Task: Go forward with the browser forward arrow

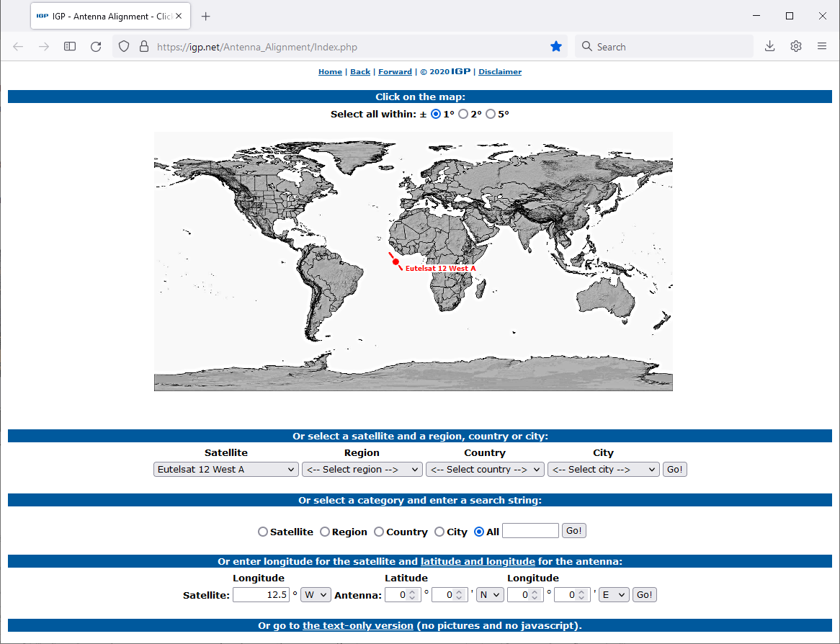Action: (44, 47)
